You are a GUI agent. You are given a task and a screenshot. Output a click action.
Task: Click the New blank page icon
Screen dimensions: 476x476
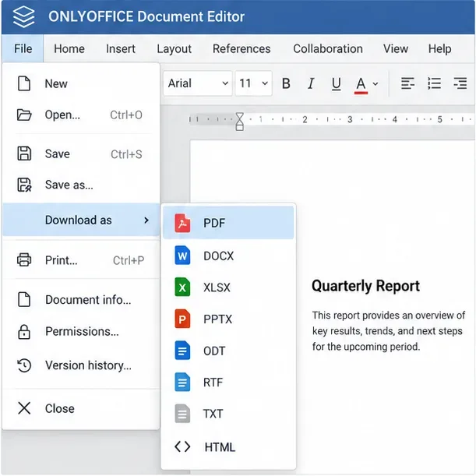click(24, 83)
